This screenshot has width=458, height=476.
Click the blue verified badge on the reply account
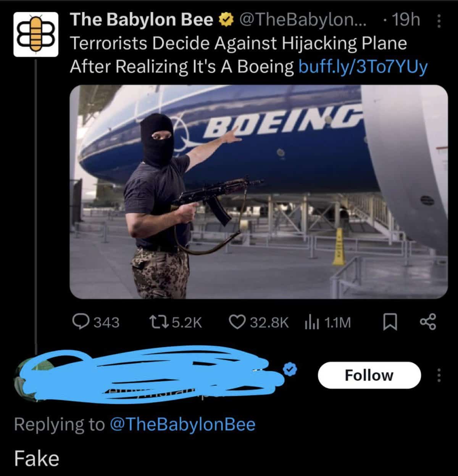click(x=291, y=368)
